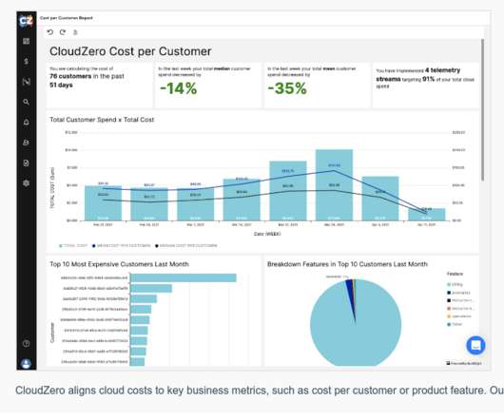Click the "76 customers" summary card

[99, 86]
